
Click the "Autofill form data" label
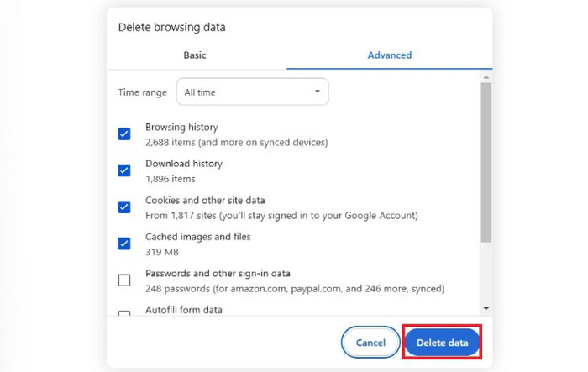(184, 310)
